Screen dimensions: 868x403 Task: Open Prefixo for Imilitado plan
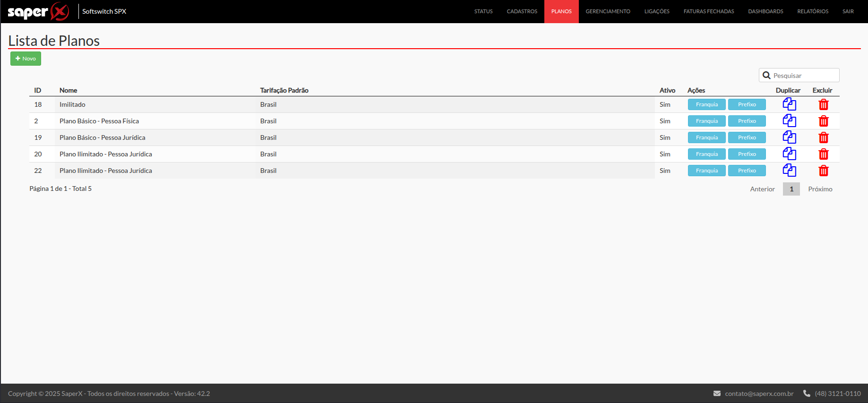point(747,104)
